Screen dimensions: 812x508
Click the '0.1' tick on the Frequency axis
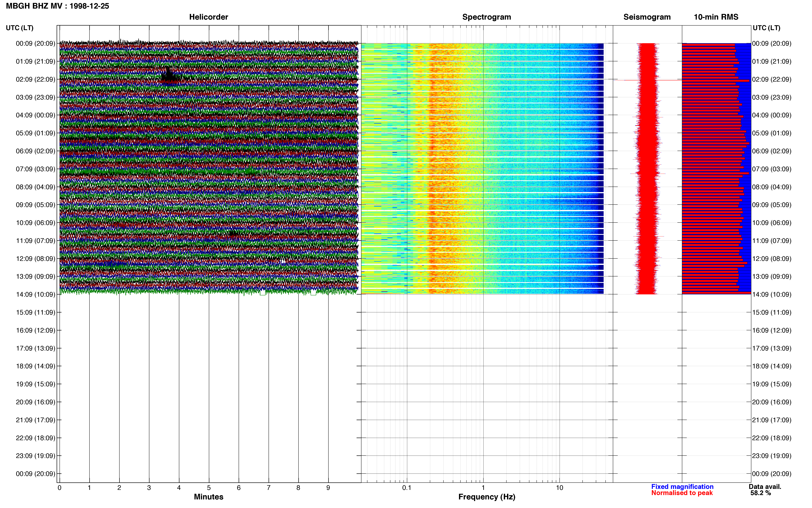(407, 488)
